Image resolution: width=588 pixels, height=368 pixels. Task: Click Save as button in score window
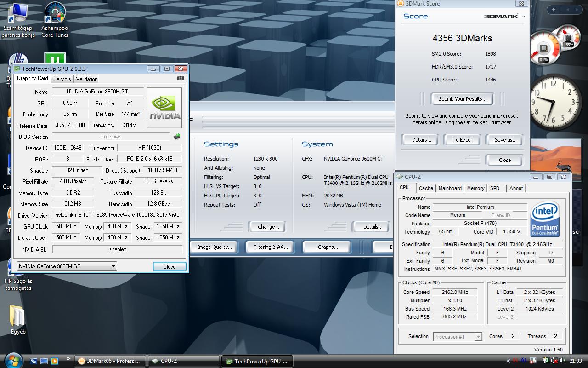(505, 140)
